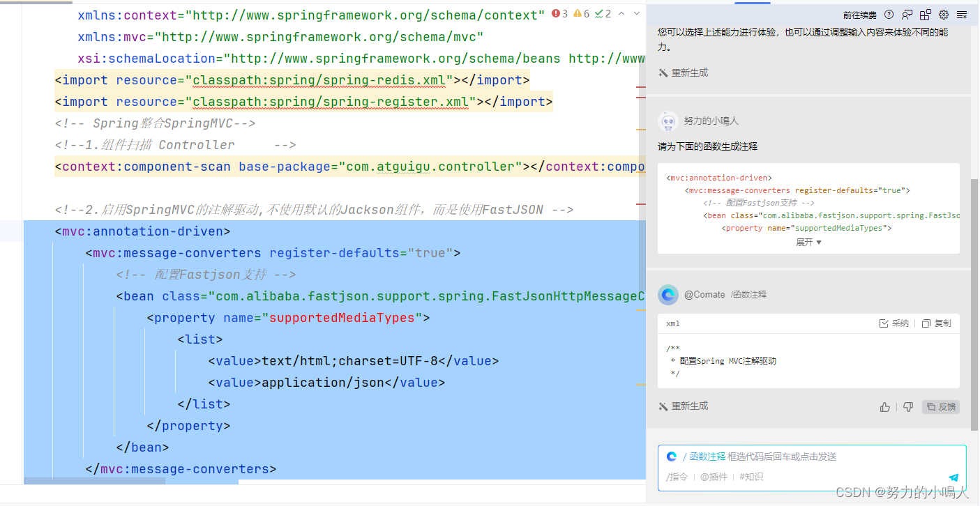Open Comate settings gear icon
The width and height of the screenshot is (980, 506).
[x=944, y=15]
